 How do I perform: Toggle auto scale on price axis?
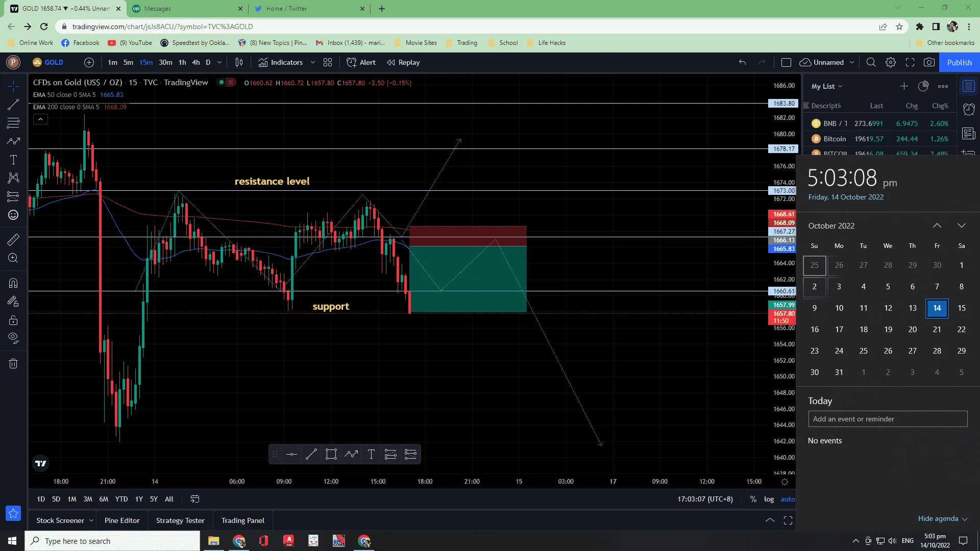(788, 499)
